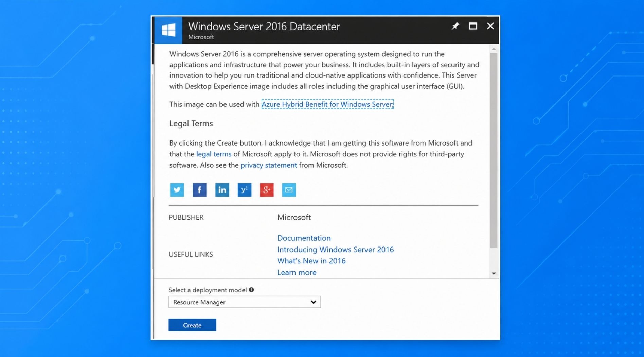Click the Create button
This screenshot has height=357, width=644.
(x=192, y=325)
